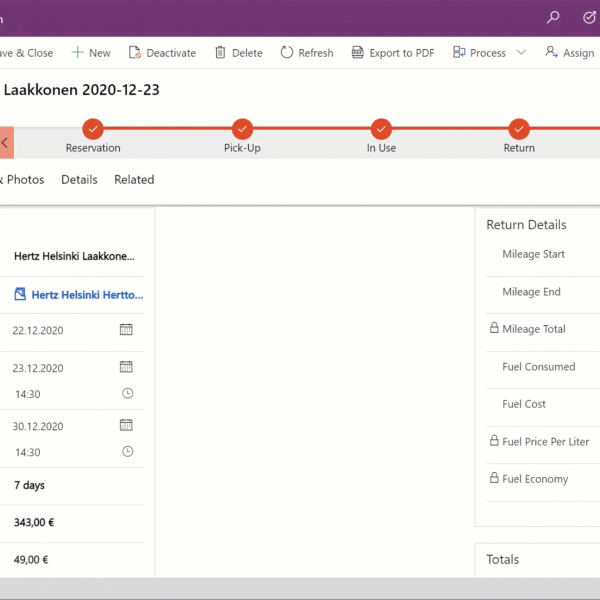Click Pick-Up stage checkmark circle
This screenshot has width=600, height=600.
242,129
